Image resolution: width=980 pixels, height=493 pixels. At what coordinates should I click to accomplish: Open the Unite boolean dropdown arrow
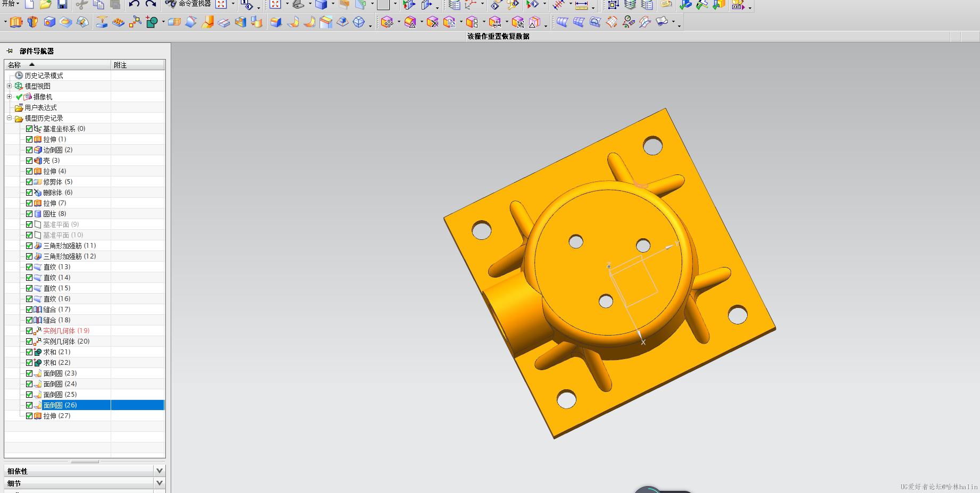coord(163,22)
